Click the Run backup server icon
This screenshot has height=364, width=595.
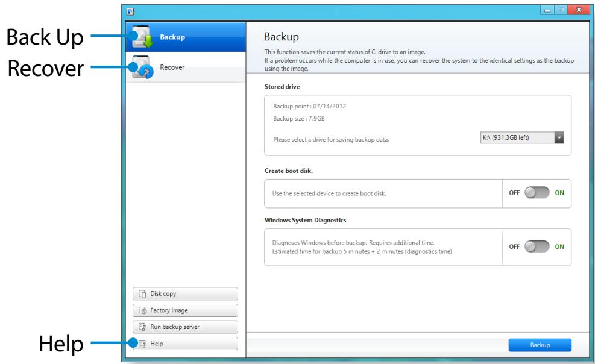[x=142, y=327]
